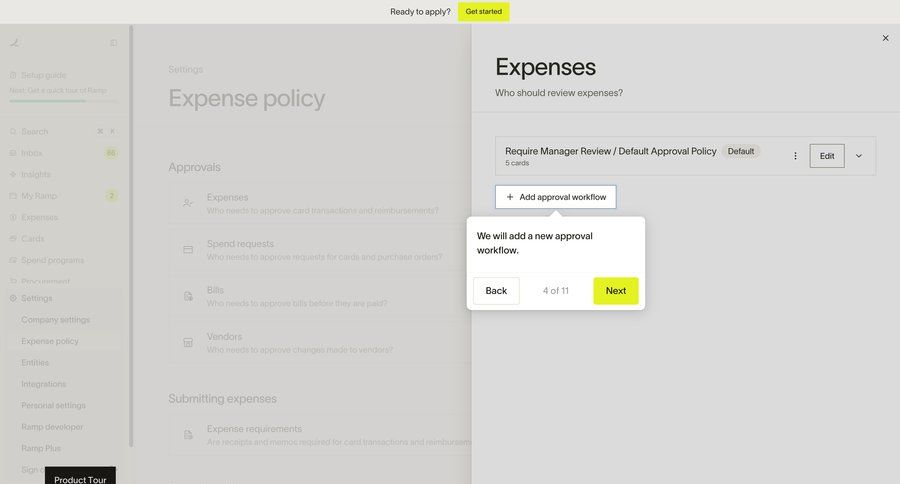The width and height of the screenshot is (900, 484).
Task: Open Spend programs in the sidebar
Action: pos(63,260)
